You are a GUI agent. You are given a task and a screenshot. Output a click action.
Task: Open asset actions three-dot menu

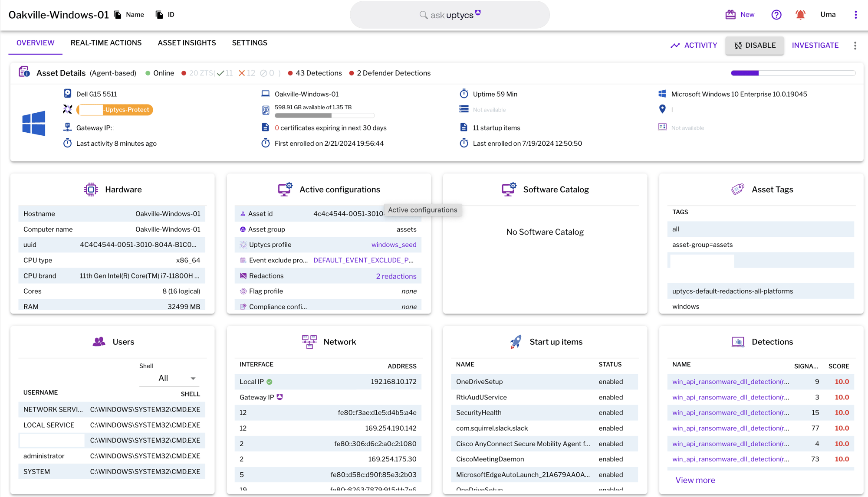[x=855, y=46]
